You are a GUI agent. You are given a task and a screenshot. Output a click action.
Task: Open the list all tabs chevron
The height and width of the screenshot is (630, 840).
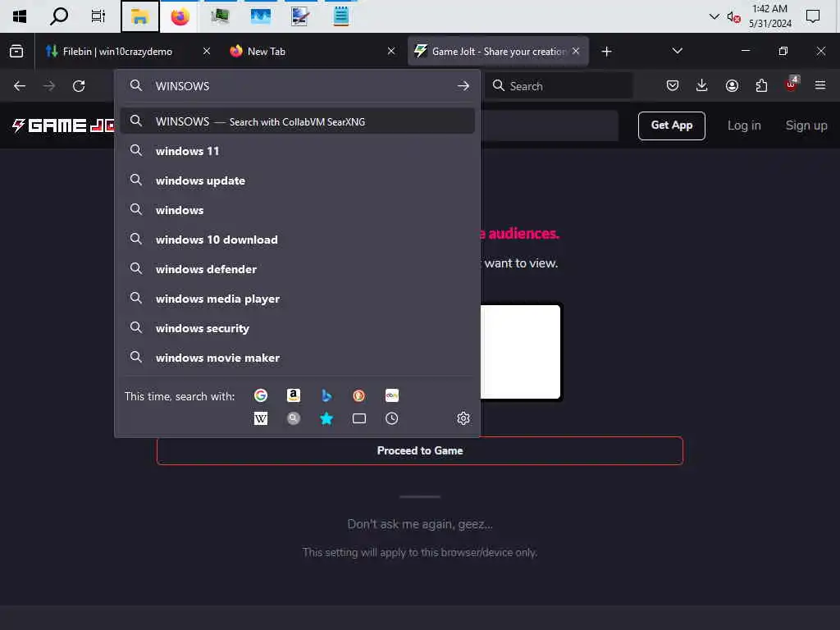click(677, 51)
